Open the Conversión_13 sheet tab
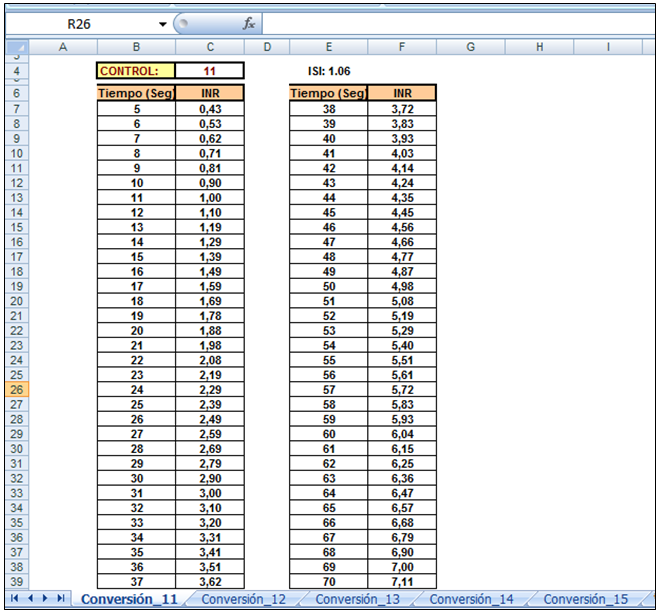This screenshot has height=612, width=658. [x=358, y=599]
